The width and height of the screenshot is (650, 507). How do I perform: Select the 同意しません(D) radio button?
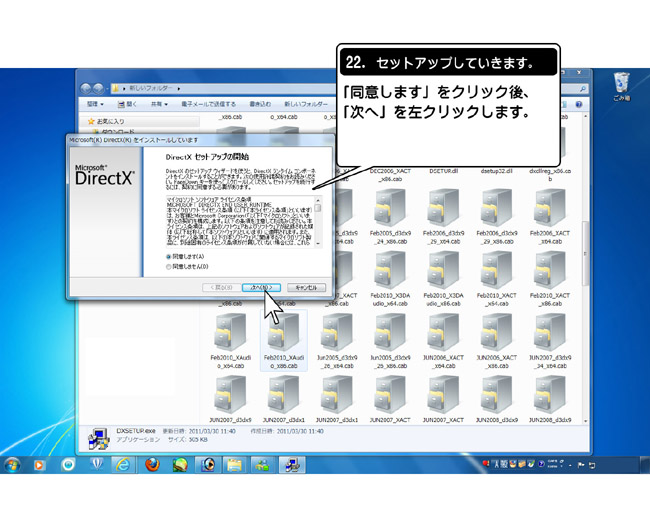pyautogui.click(x=168, y=267)
